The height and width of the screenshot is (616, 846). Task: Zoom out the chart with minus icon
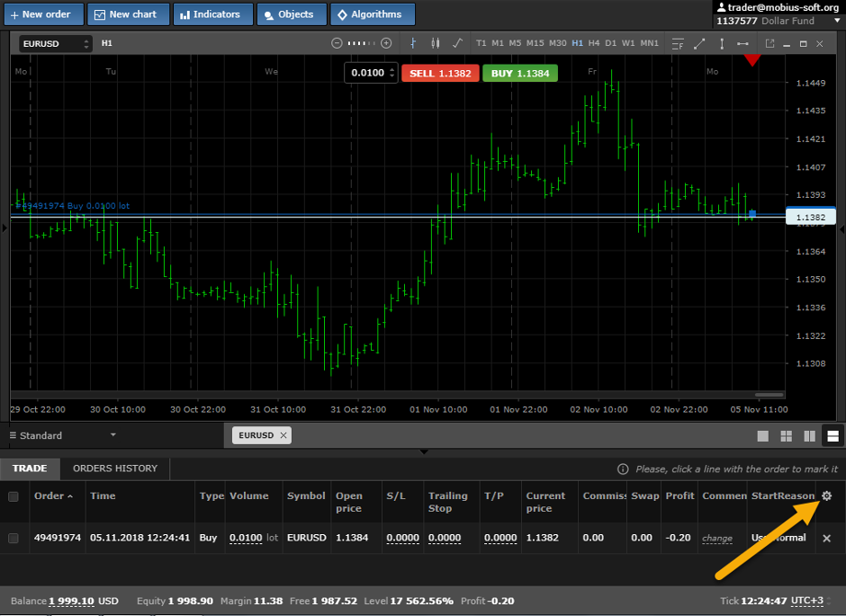point(337,43)
